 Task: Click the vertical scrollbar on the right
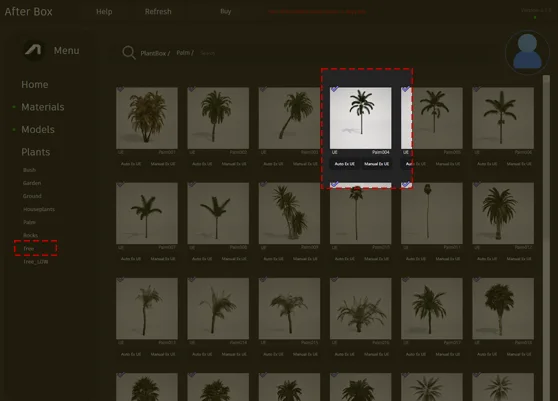click(x=546, y=238)
